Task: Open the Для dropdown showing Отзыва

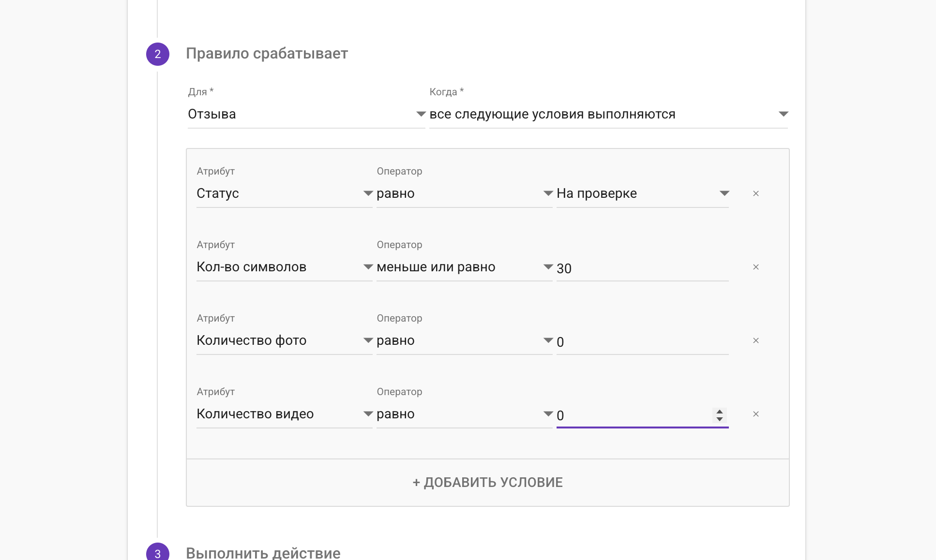Action: point(306,114)
